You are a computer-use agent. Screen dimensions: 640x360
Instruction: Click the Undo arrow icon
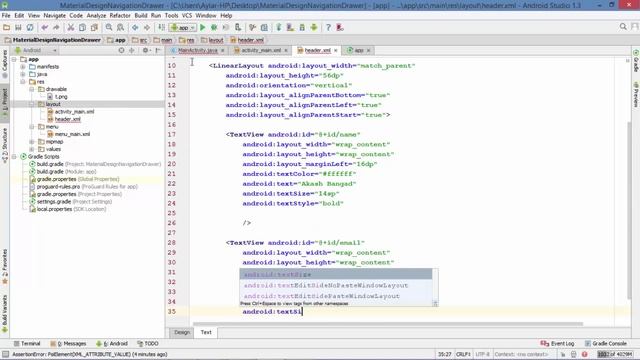(44, 27)
